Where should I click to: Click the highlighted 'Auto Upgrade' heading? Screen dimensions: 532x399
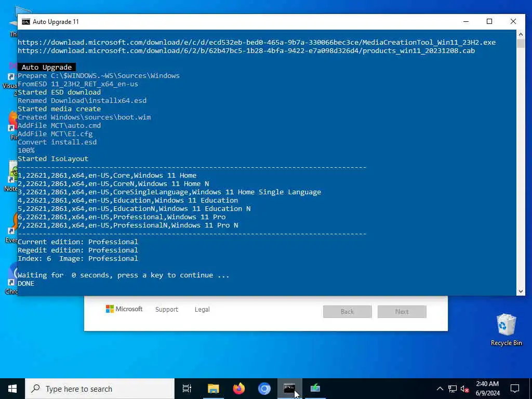[46, 67]
